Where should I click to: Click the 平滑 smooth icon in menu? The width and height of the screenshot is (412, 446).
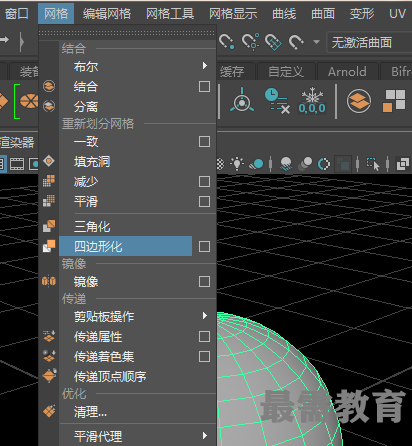tap(49, 201)
